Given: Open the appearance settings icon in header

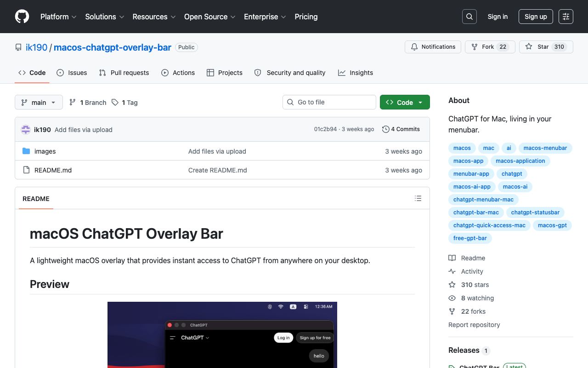Looking at the screenshot, I should pyautogui.click(x=566, y=17).
